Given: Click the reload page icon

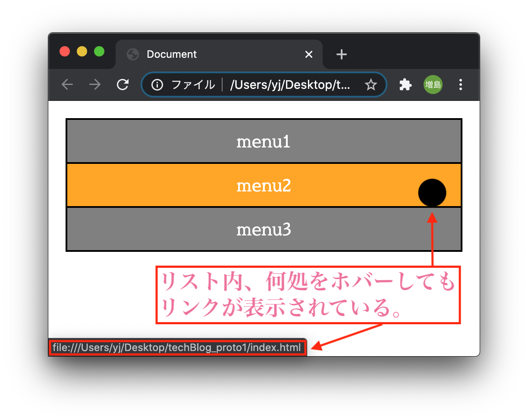Looking at the screenshot, I should coord(123,85).
